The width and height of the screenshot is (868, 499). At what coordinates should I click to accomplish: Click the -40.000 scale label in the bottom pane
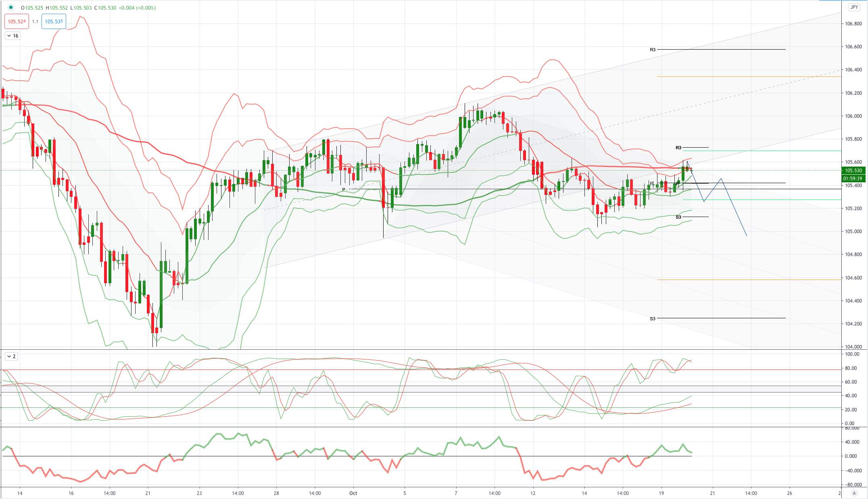(x=854, y=471)
